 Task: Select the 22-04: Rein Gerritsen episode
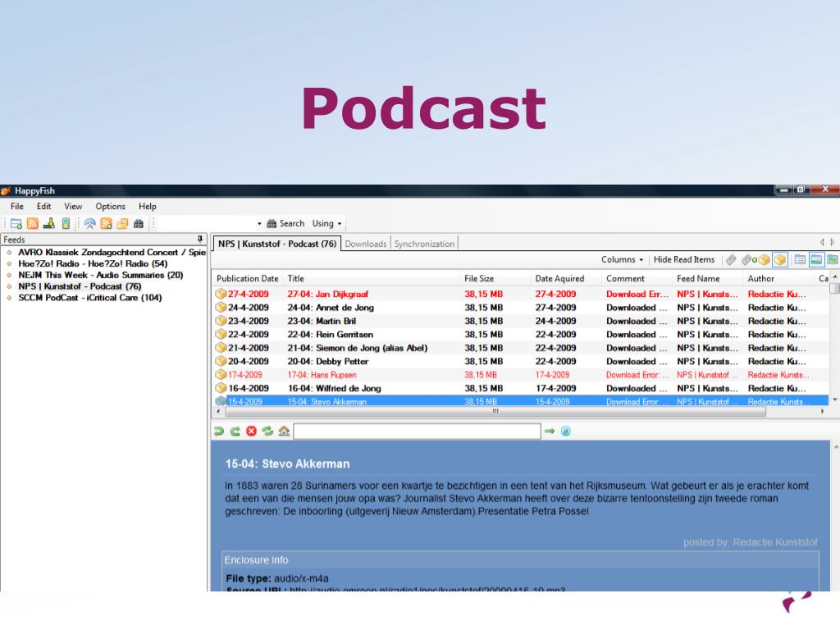point(521,335)
